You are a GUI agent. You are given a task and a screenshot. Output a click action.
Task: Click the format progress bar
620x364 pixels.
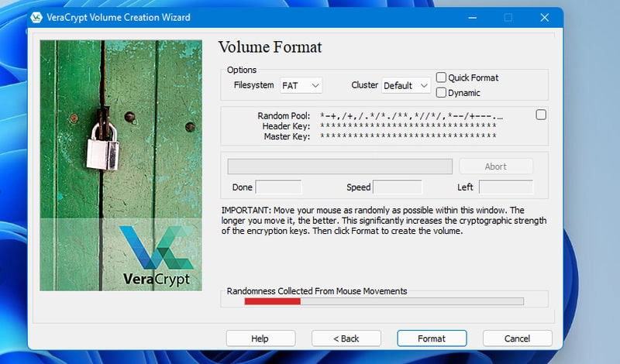click(x=339, y=167)
